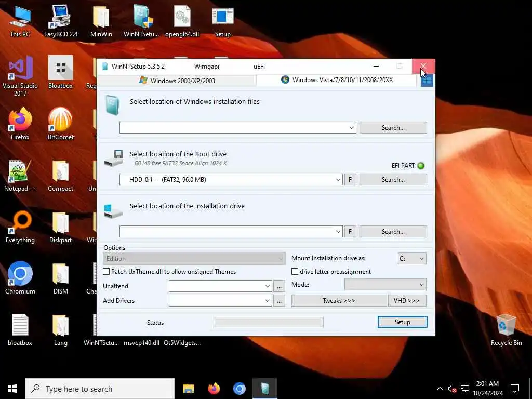532x399 pixels.
Task: Open the Lang folder
Action: (x=60, y=330)
